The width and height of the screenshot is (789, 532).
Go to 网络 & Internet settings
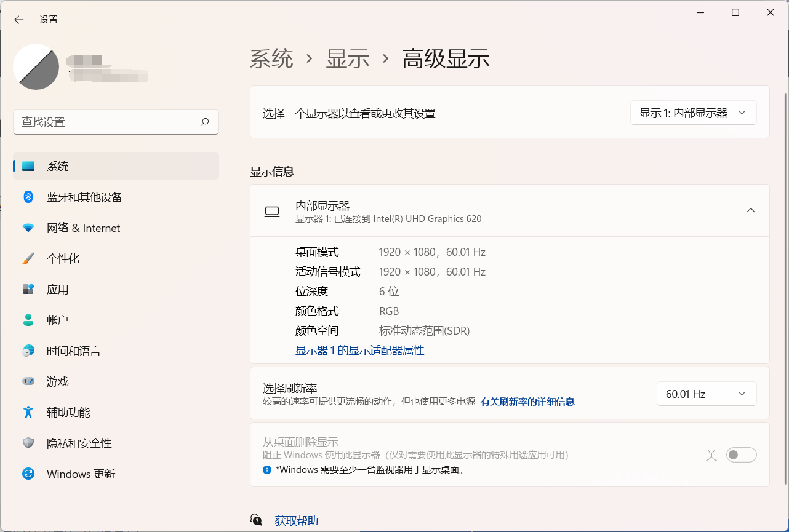click(116, 228)
